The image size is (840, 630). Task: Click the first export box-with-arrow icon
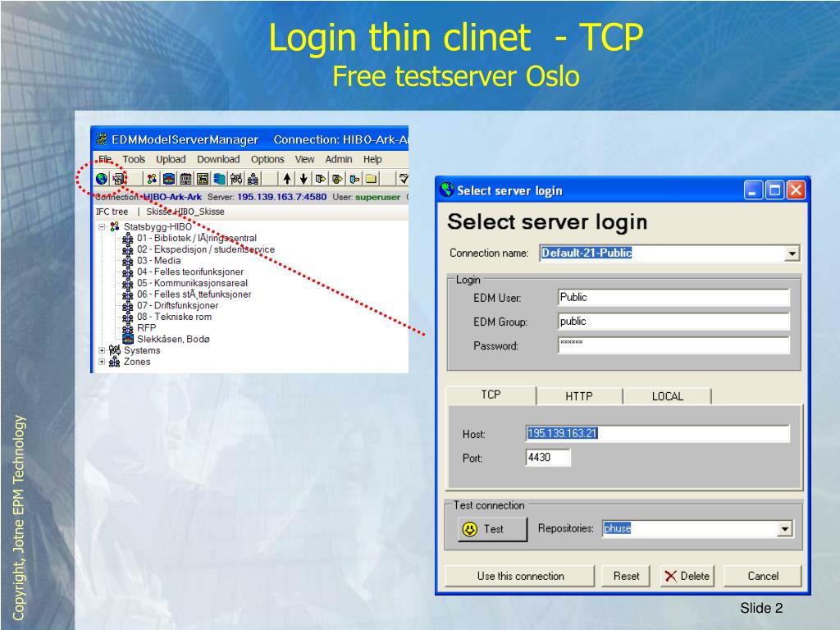(321, 178)
